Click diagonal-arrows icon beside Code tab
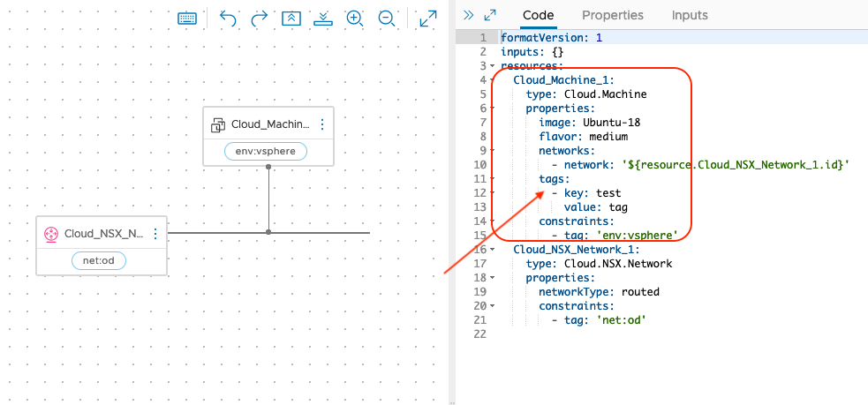 (490, 15)
